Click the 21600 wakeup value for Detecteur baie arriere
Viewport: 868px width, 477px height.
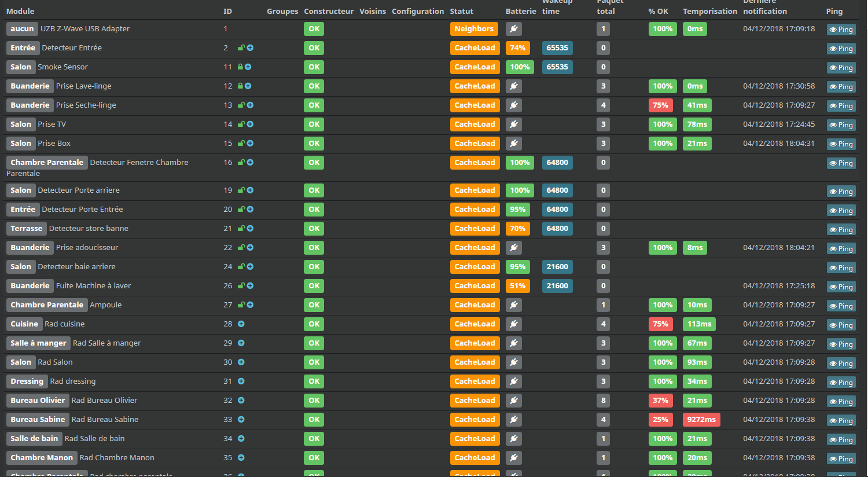pyautogui.click(x=557, y=267)
